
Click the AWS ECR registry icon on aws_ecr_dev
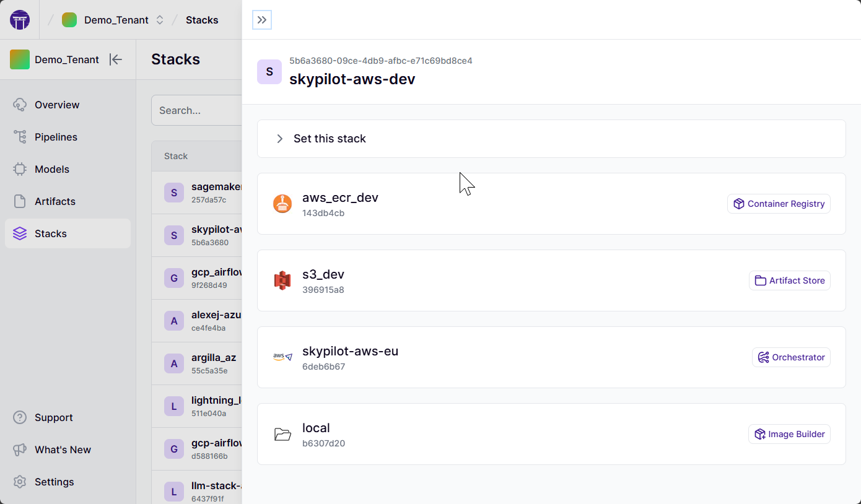282,203
